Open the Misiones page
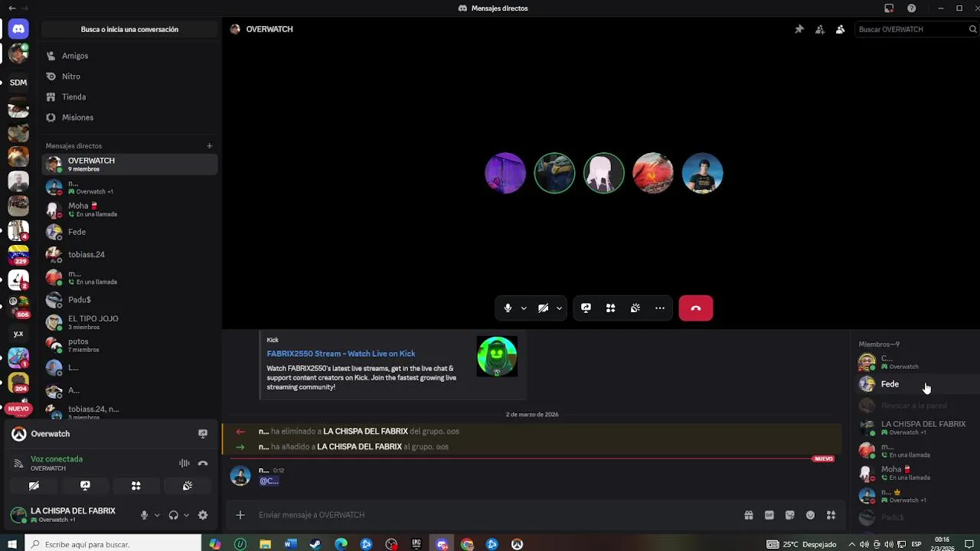This screenshot has height=551, width=980. click(x=129, y=118)
